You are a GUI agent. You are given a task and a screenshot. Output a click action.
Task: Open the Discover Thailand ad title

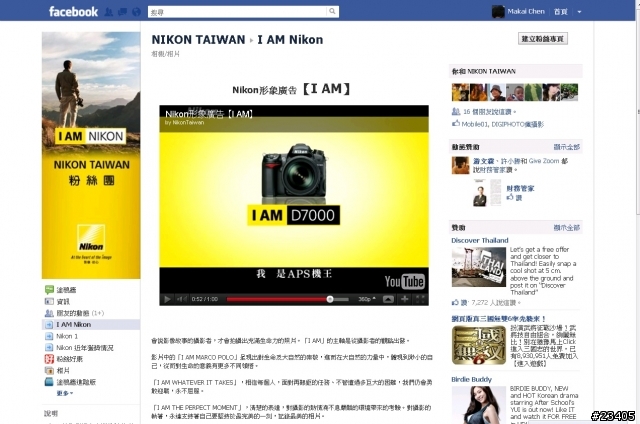pos(480,240)
